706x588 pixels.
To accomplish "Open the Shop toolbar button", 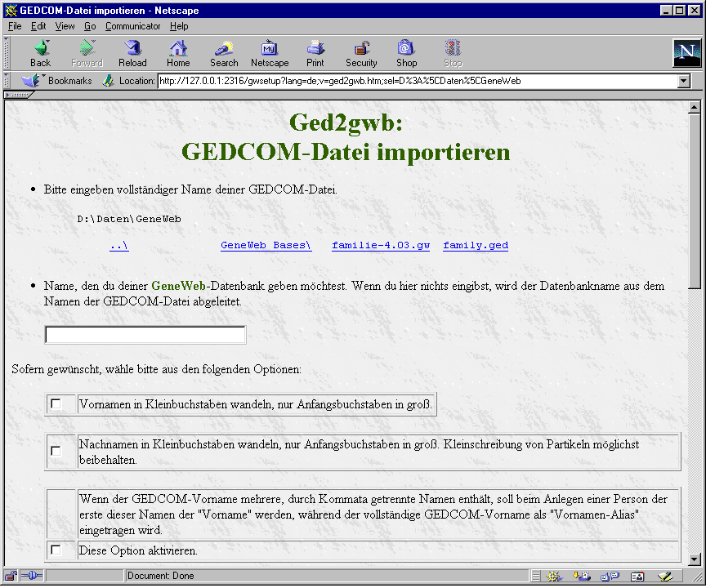I will (407, 54).
